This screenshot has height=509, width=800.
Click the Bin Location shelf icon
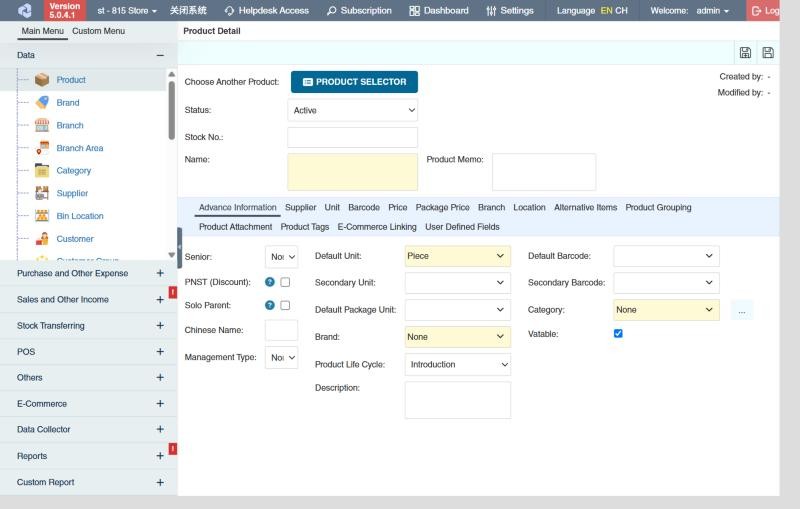(x=42, y=216)
